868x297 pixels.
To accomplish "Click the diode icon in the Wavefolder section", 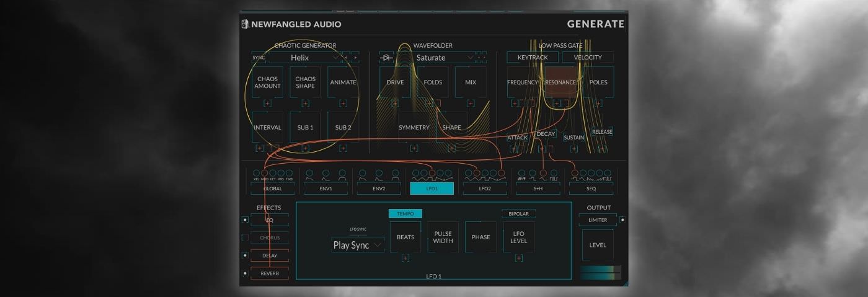I will coord(386,58).
